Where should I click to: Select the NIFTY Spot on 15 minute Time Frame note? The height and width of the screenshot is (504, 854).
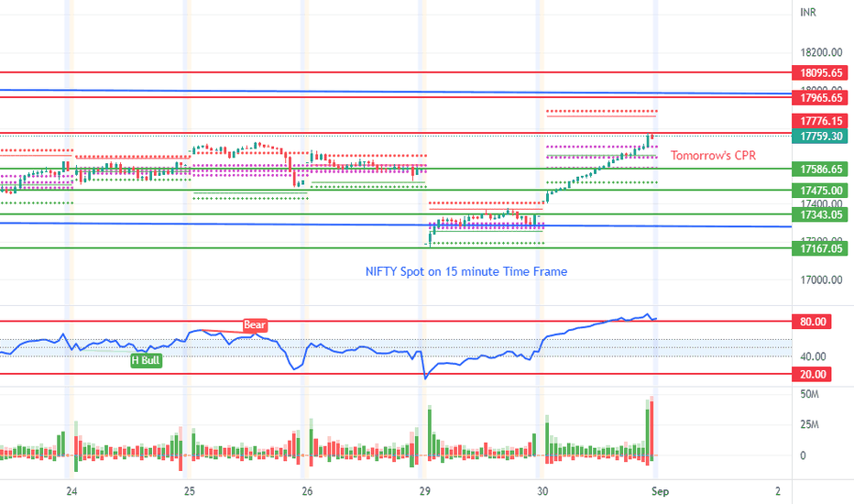pos(466,271)
